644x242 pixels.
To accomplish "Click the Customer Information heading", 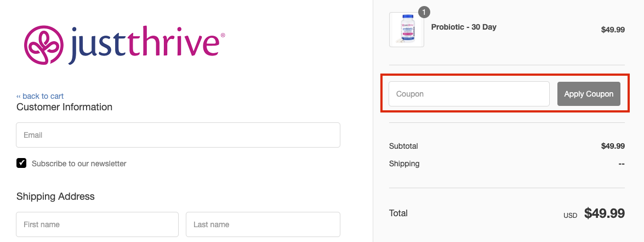I will point(64,107).
